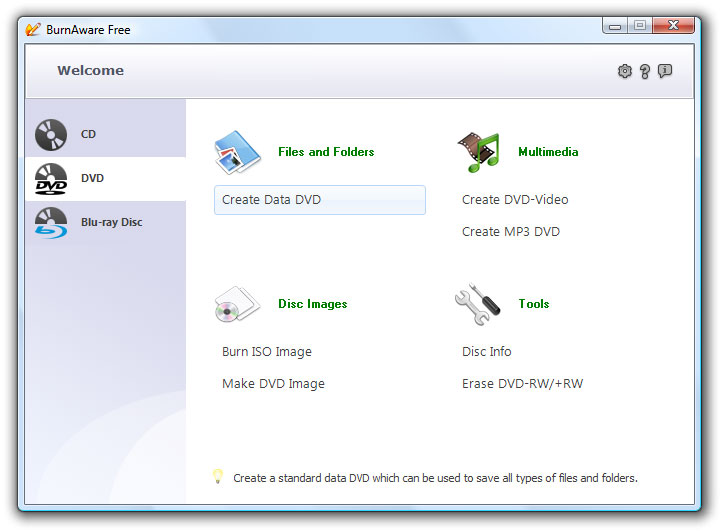Close the BurnAware Free window
The width and height of the screenshot is (723, 532).
click(x=673, y=25)
